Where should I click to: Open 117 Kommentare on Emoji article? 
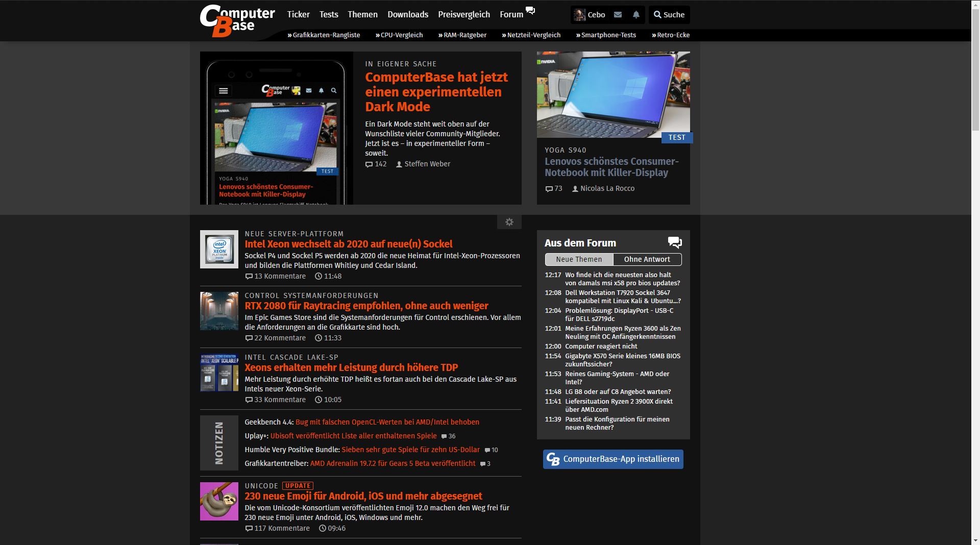coord(278,528)
